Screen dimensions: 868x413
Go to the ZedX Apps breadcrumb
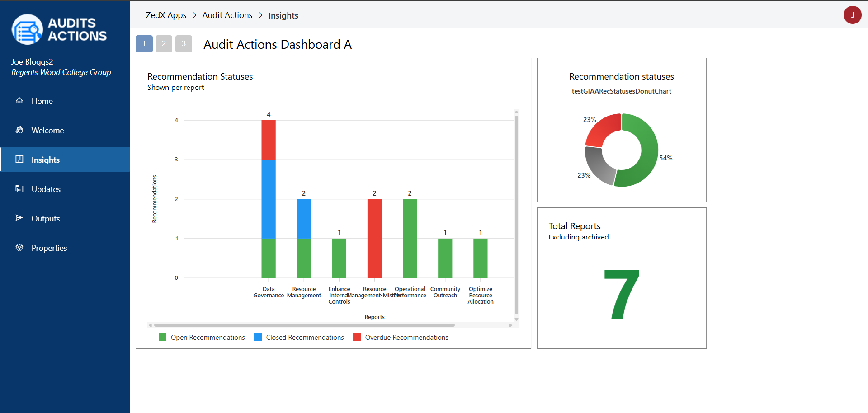[166, 15]
